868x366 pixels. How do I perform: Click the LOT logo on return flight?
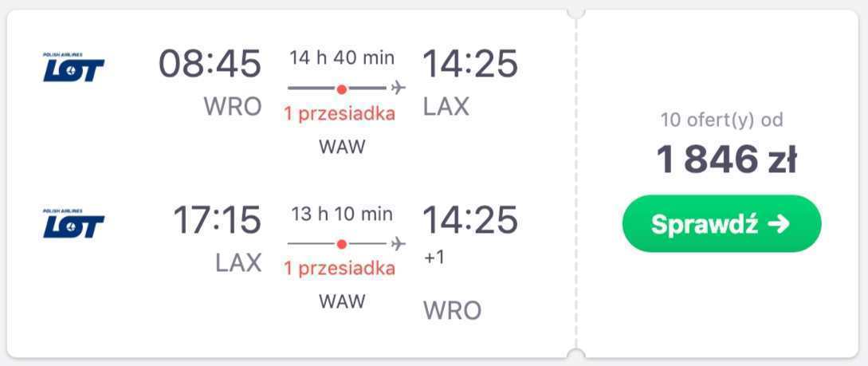click(x=73, y=223)
